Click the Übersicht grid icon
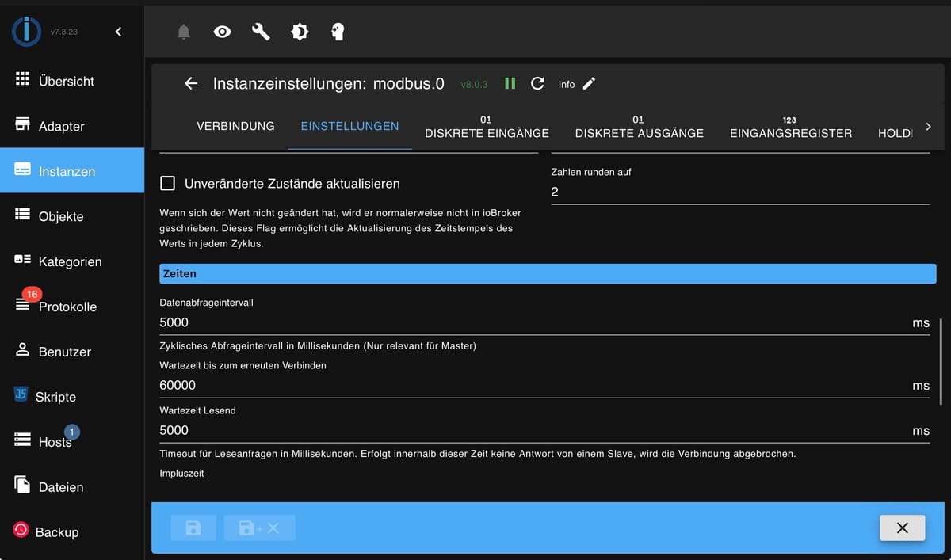 point(22,79)
